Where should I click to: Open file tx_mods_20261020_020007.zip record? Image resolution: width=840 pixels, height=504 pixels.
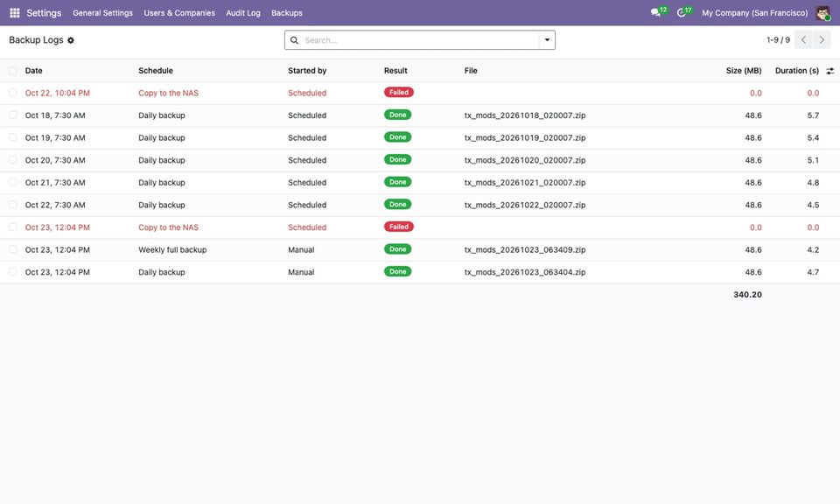(x=525, y=160)
